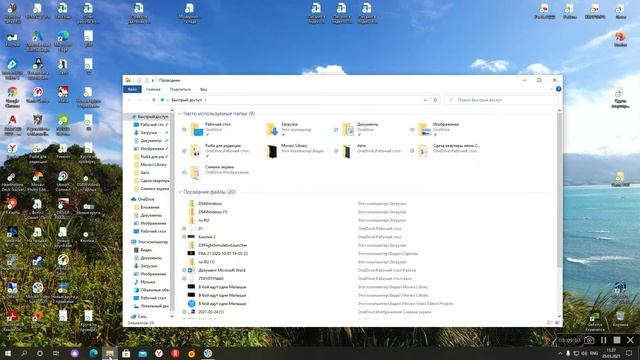Click the New folder icon in title bar
Image resolution: width=640 pixels, height=360 pixels.
click(146, 80)
